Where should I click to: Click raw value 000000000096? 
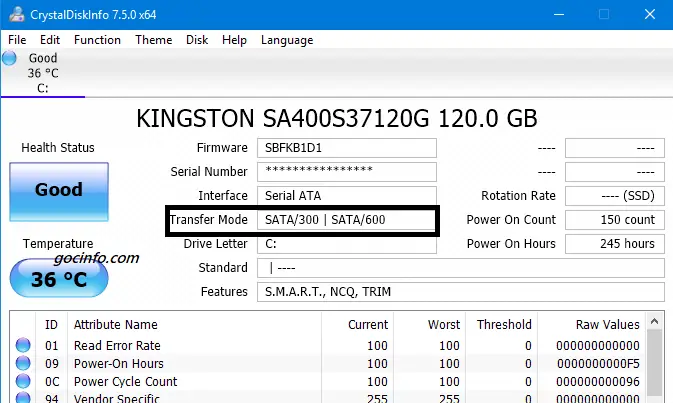point(598,382)
